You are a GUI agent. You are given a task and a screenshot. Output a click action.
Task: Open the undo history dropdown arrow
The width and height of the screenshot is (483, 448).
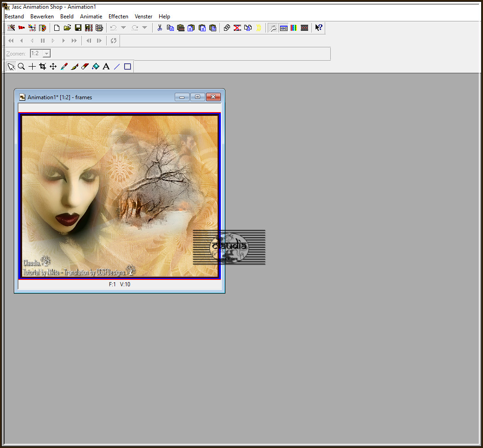coord(124,28)
